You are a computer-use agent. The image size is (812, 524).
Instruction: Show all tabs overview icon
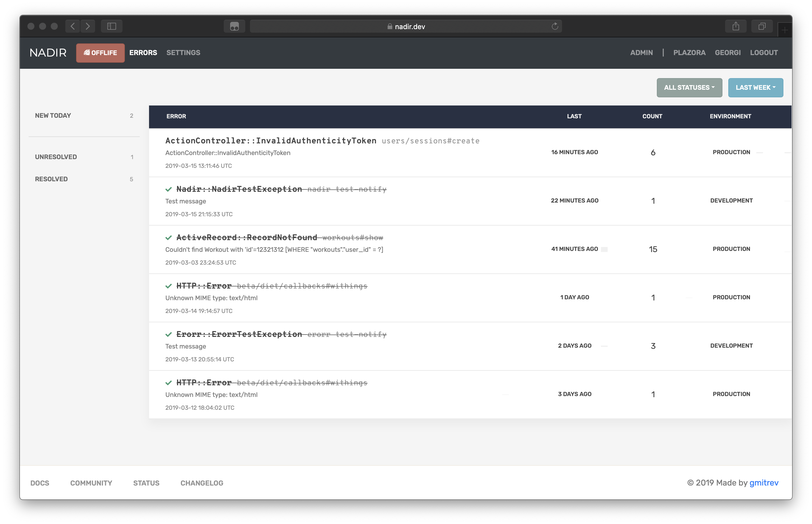pos(762,26)
